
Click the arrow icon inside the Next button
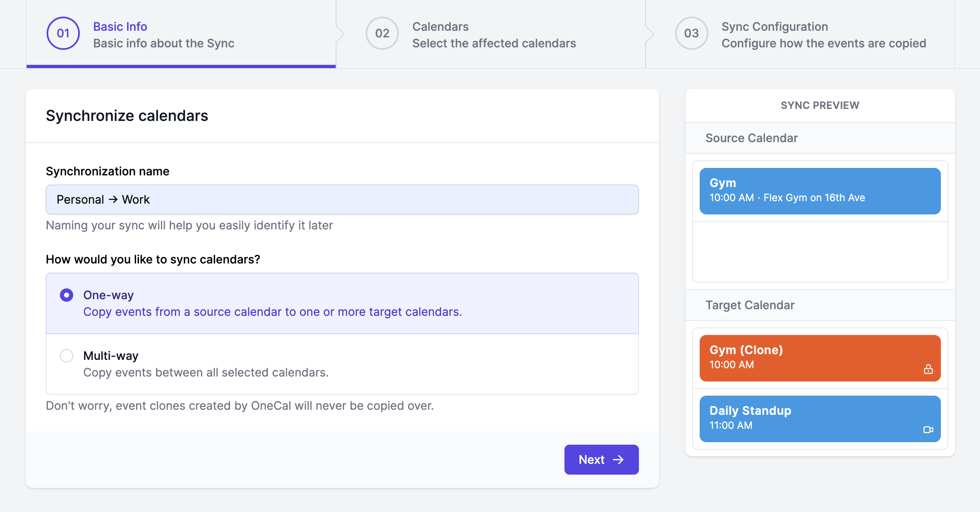point(619,459)
